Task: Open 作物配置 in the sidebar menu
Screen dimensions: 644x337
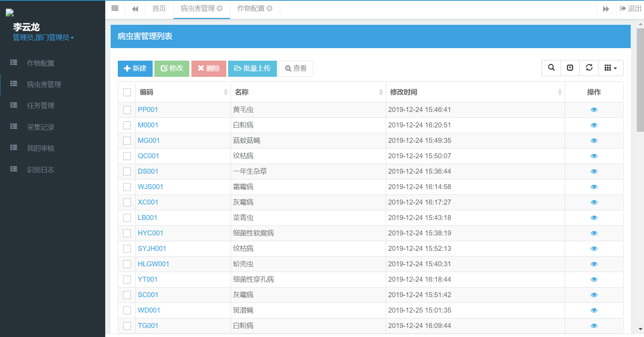Action: tap(52, 63)
